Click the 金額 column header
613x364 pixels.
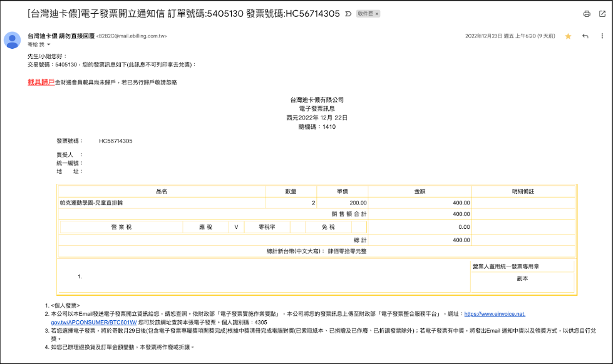[420, 191]
